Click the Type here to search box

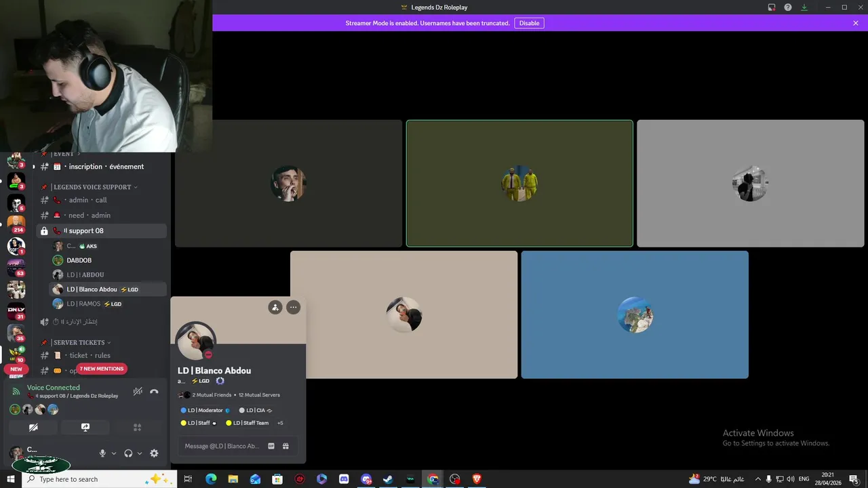coord(100,479)
